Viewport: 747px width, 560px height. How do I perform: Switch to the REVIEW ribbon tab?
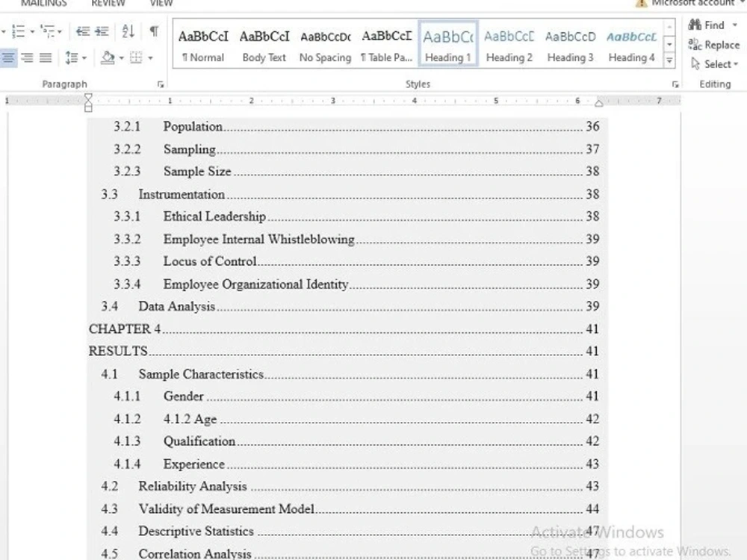(108, 3)
